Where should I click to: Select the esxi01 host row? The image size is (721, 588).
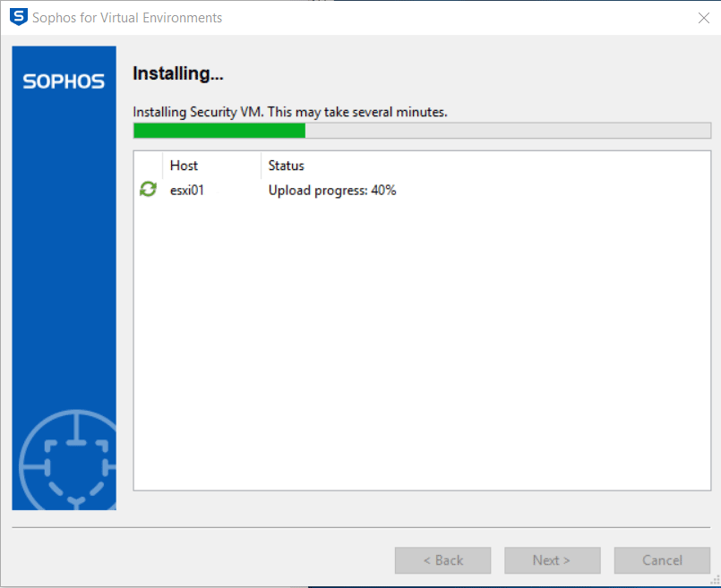(x=422, y=190)
